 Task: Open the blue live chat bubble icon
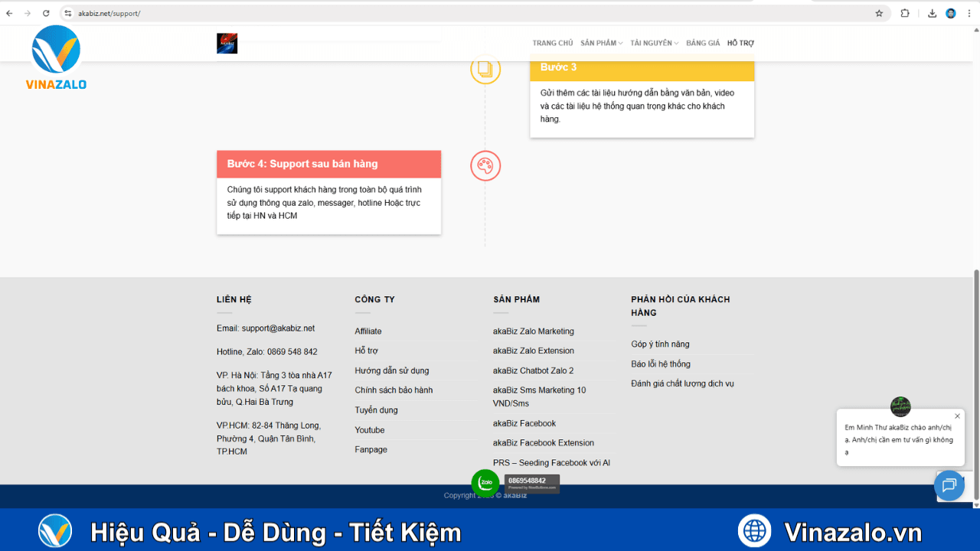949,485
